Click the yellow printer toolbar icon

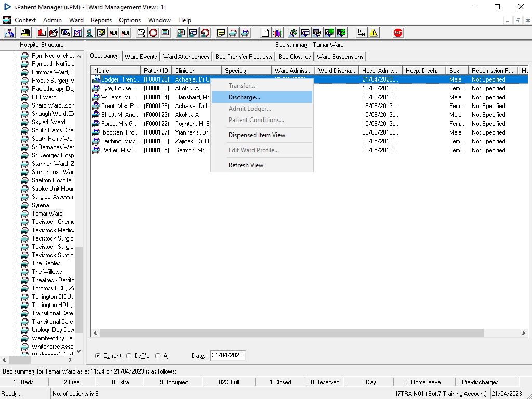pos(25,33)
